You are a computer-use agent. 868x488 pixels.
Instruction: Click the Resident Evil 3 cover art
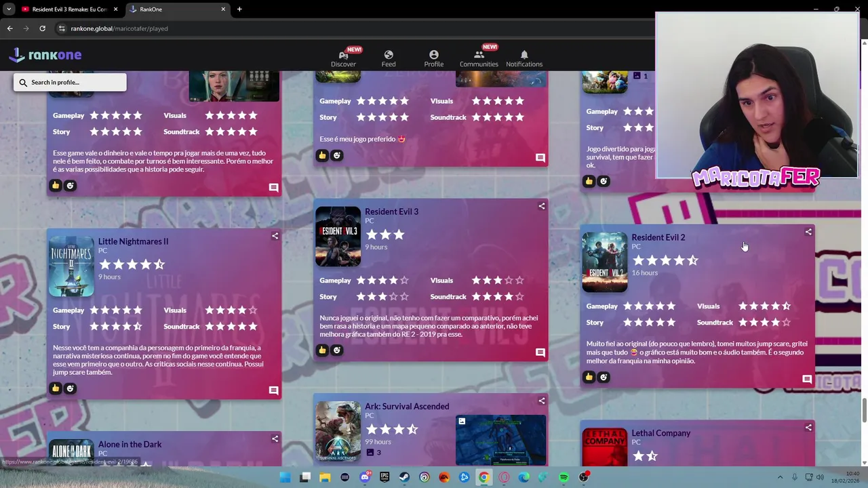(338, 237)
